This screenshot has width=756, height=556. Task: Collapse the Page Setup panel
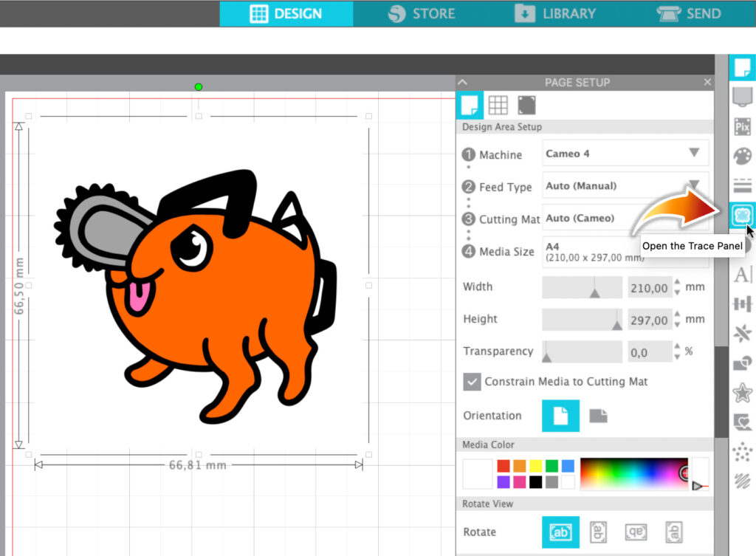coord(463,82)
